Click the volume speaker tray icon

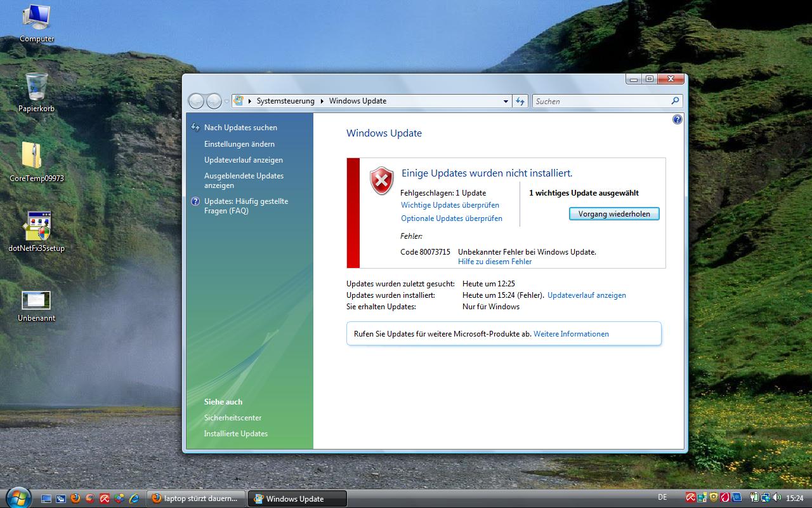coord(776,497)
